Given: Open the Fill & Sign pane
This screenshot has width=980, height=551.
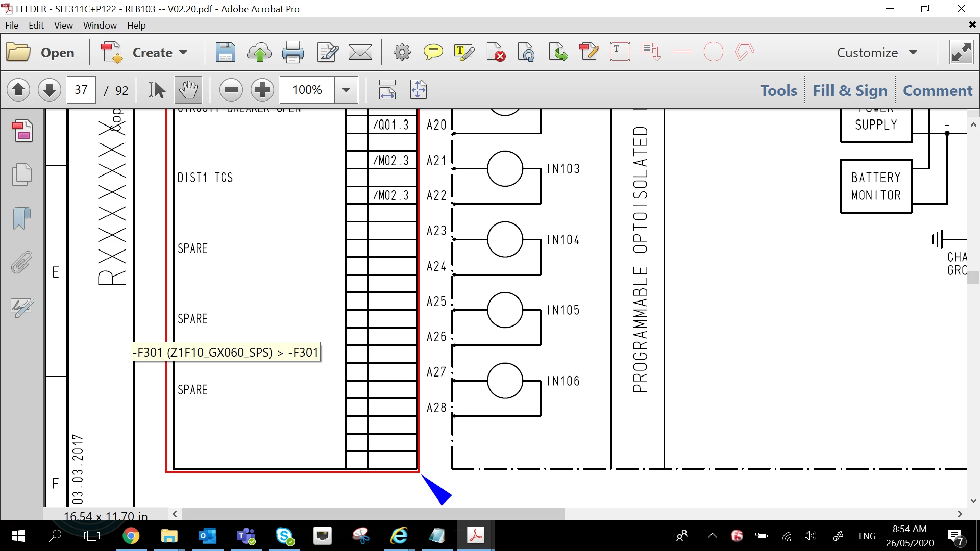Looking at the screenshot, I should 850,90.
